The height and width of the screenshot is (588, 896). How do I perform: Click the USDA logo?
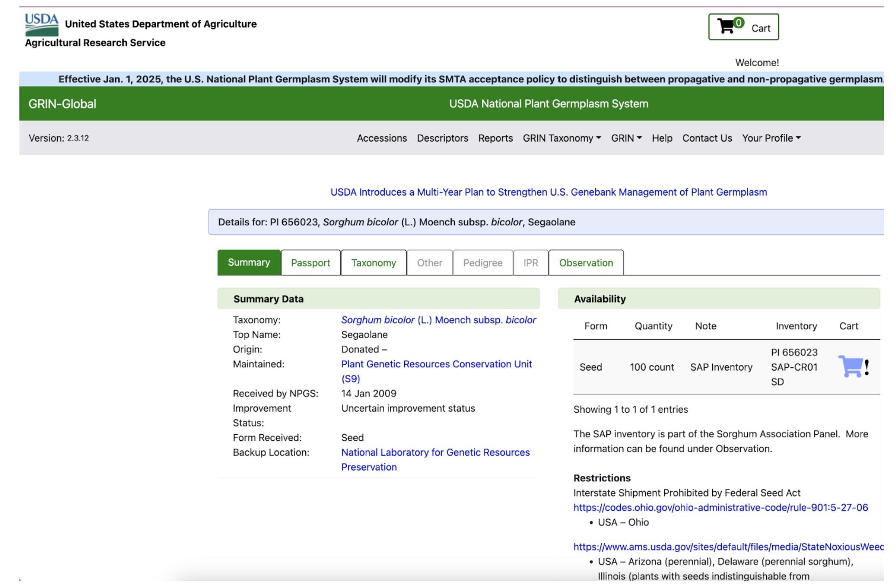(42, 24)
